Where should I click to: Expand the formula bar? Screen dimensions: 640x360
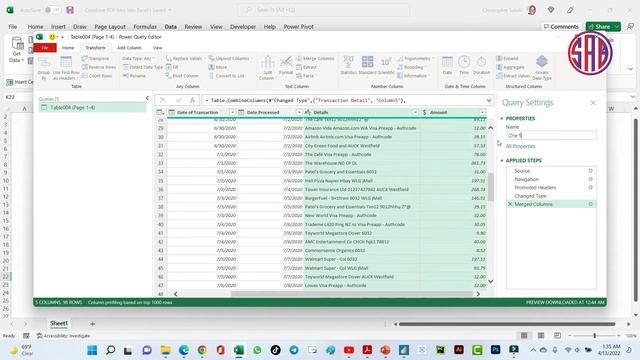489,100
